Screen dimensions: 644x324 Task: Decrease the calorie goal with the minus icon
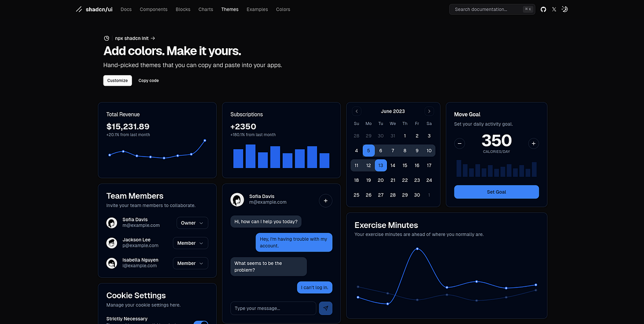tap(459, 143)
